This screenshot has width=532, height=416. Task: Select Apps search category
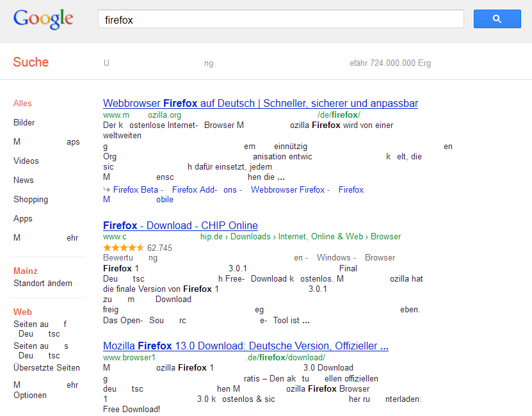(x=23, y=218)
